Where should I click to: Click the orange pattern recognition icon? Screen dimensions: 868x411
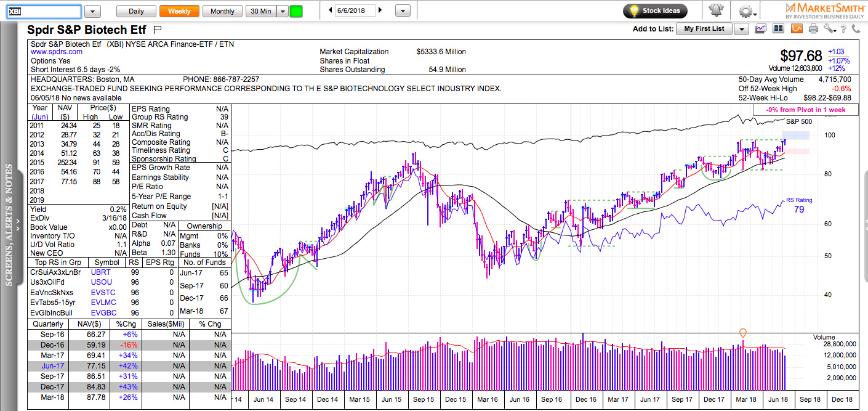click(x=796, y=28)
